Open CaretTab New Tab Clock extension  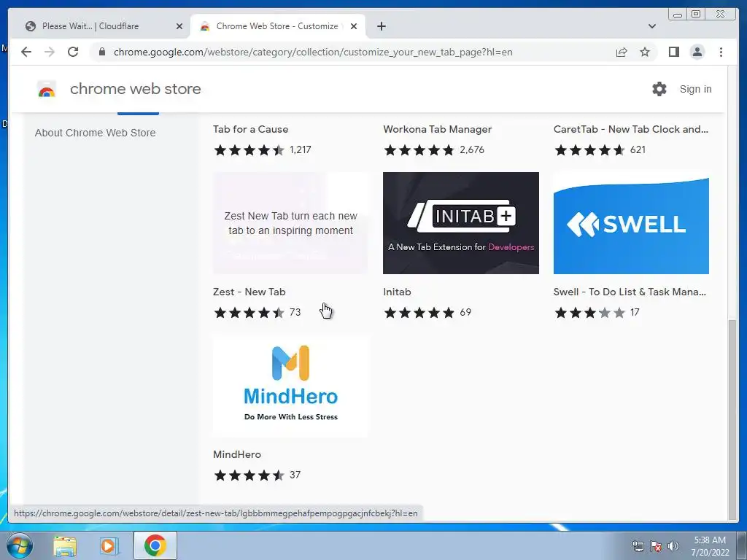pos(631,129)
